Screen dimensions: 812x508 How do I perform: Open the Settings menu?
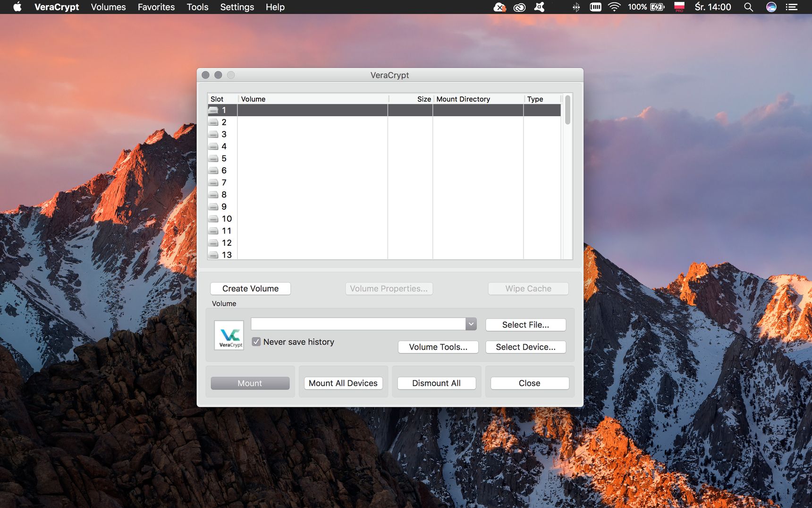[237, 7]
